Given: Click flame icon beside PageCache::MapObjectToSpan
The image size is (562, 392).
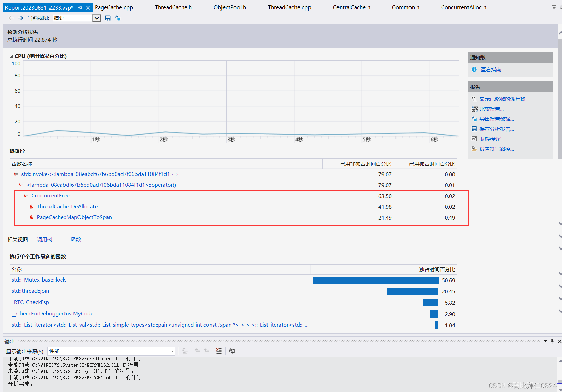Looking at the screenshot, I should tap(31, 217).
